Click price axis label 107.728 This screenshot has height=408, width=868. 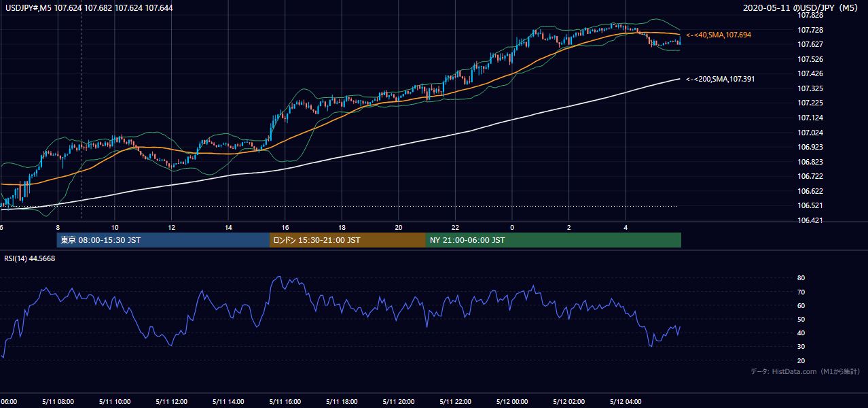coord(810,31)
